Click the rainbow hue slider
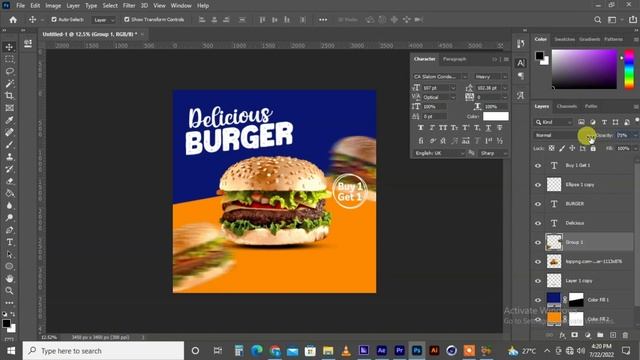The image size is (640, 360). point(629,69)
